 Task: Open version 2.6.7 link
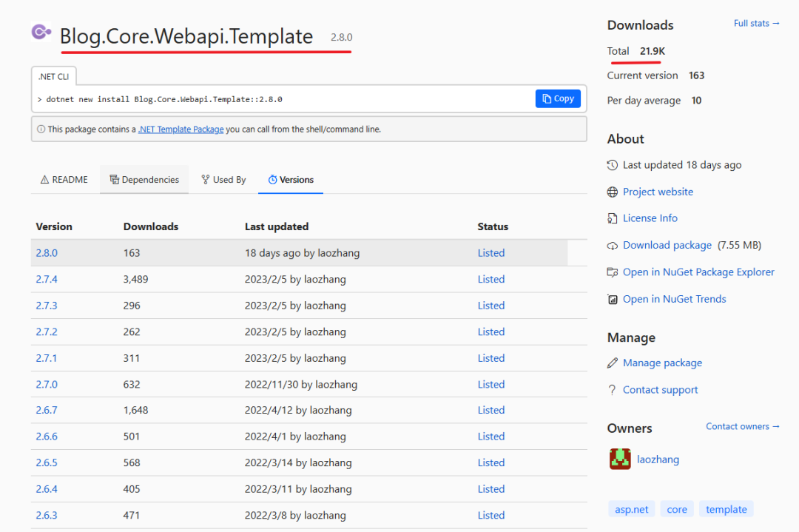click(47, 410)
